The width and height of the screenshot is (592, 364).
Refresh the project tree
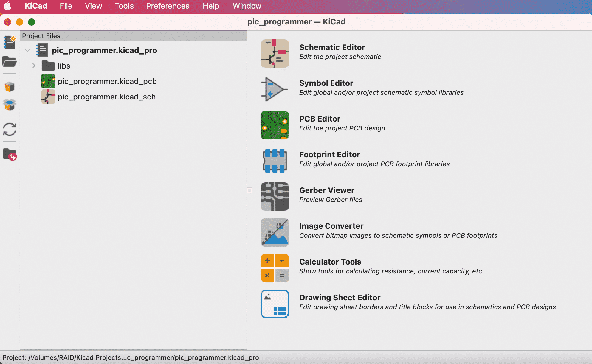(x=10, y=129)
